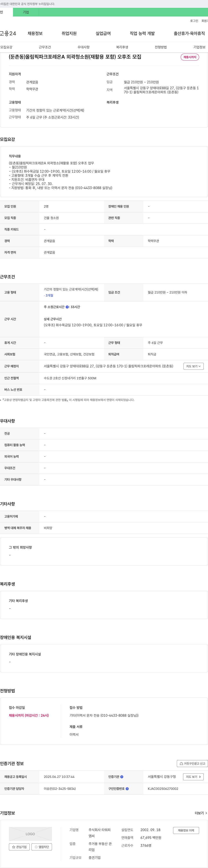Jump to 복리후생 section tab

pyautogui.click(x=122, y=47)
